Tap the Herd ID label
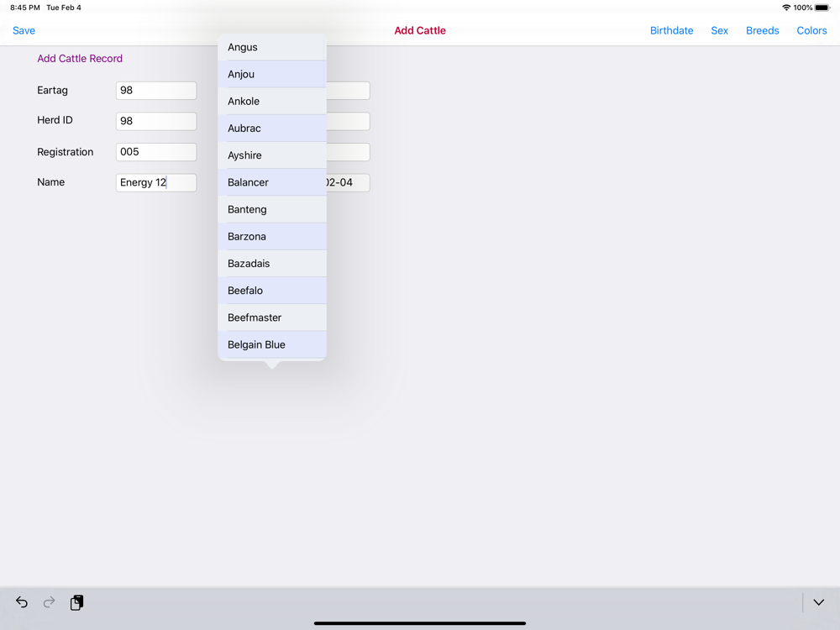This screenshot has width=840, height=630. pos(55,120)
